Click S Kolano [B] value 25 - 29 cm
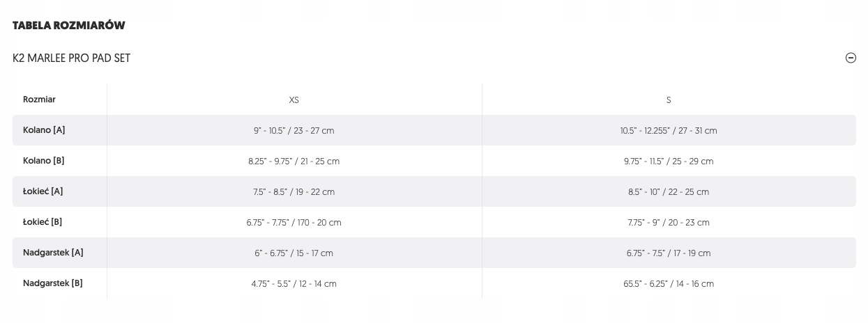Screen dimensions: 868x323 [669, 161]
